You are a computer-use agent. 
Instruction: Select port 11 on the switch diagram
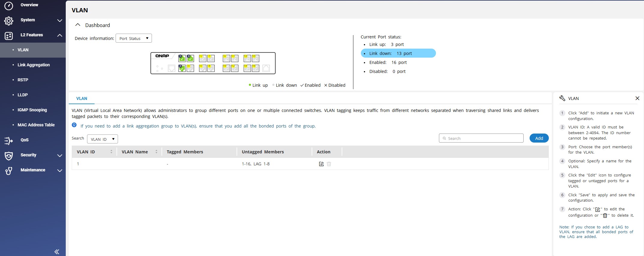click(235, 58)
